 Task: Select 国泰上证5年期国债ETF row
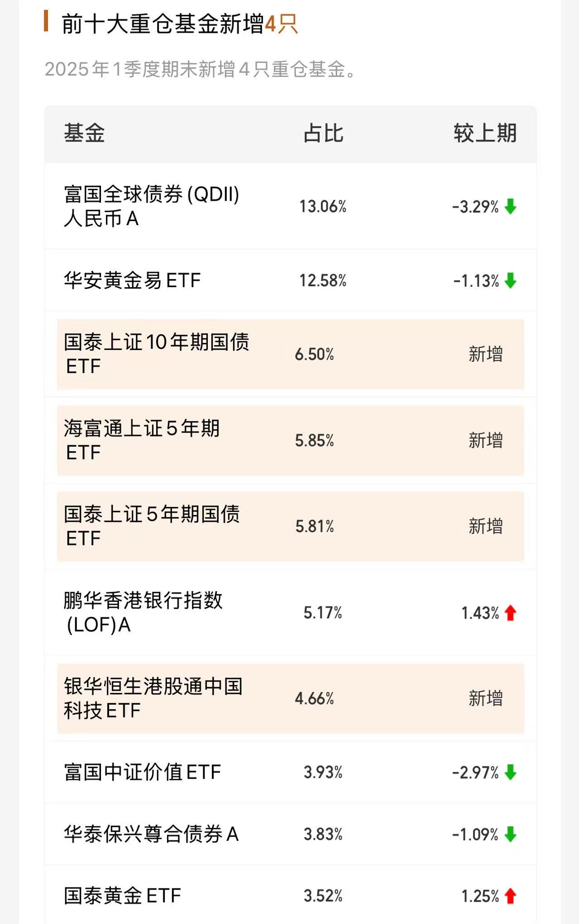click(290, 526)
